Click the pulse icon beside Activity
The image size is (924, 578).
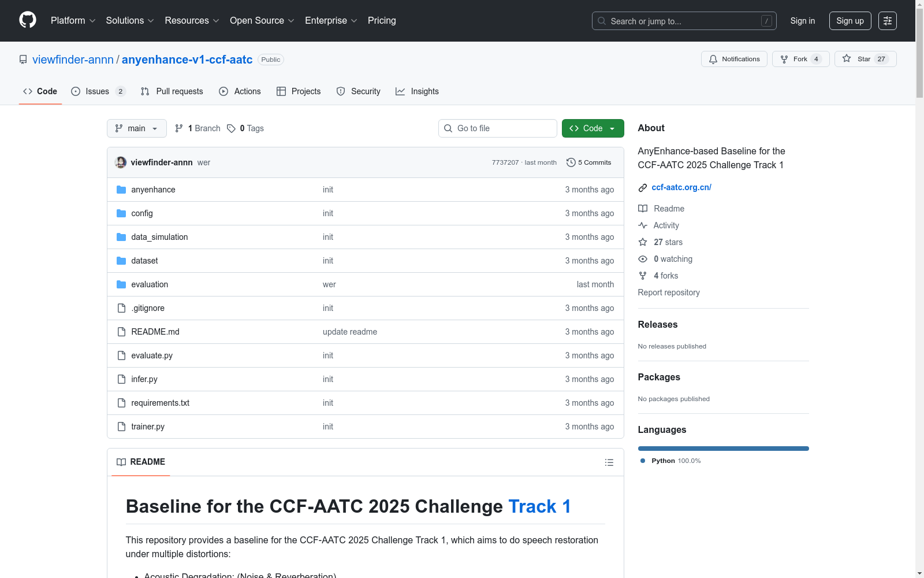(643, 225)
